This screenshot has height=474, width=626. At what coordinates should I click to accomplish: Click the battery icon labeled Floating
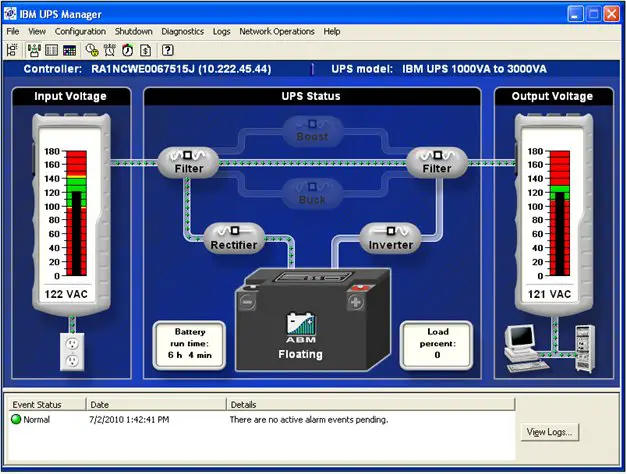[x=300, y=320]
